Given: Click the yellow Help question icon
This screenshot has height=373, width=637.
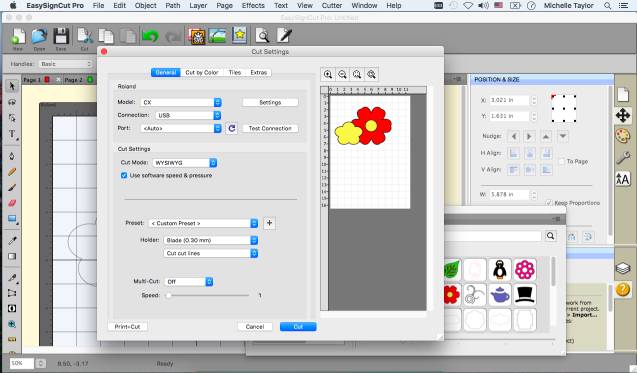Looking at the screenshot, I should point(623,290).
